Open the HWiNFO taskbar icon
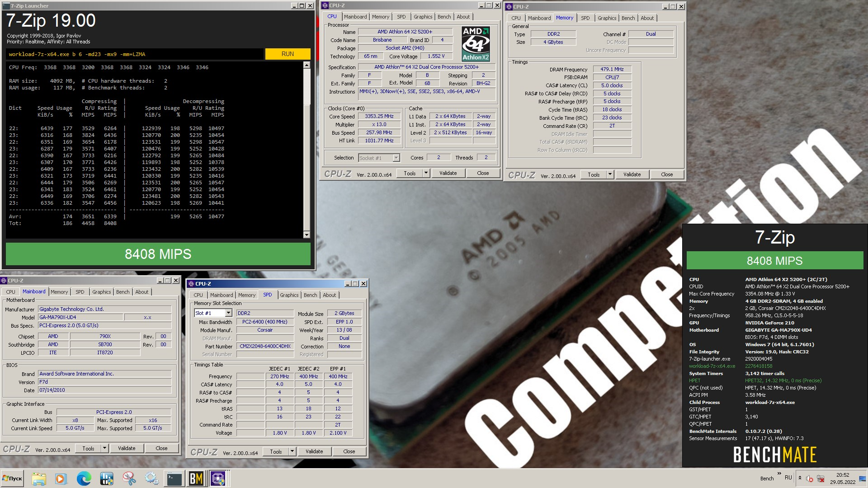Viewport: 868px width, 488px height. pos(107,478)
